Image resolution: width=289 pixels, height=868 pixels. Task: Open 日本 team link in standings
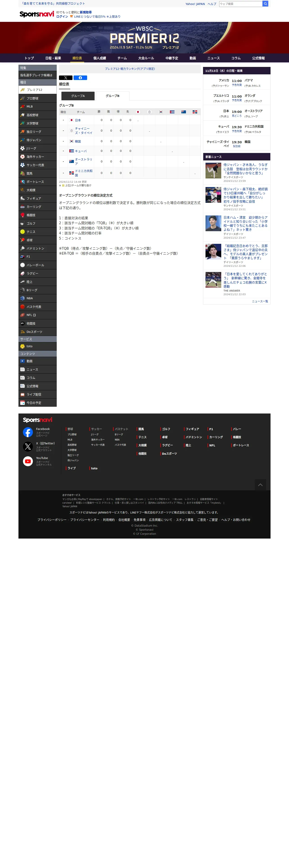click(x=78, y=120)
